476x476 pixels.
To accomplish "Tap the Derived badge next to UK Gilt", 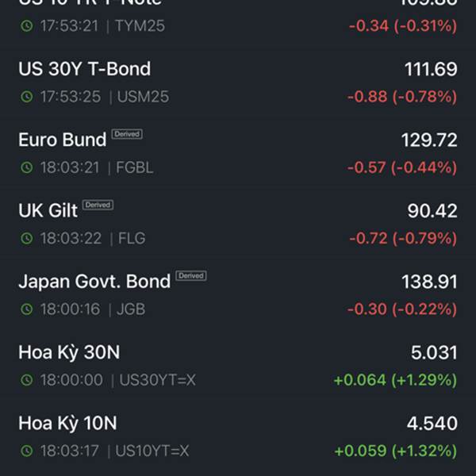I will tap(98, 205).
